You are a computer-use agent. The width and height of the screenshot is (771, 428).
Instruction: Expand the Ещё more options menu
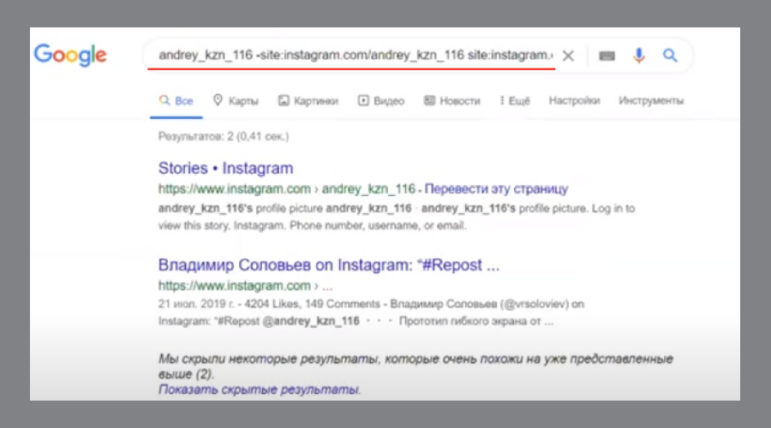tap(515, 101)
